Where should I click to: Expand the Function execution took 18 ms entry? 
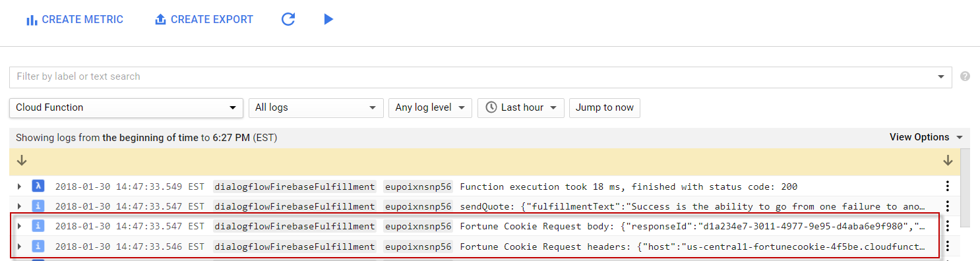pyautogui.click(x=19, y=187)
